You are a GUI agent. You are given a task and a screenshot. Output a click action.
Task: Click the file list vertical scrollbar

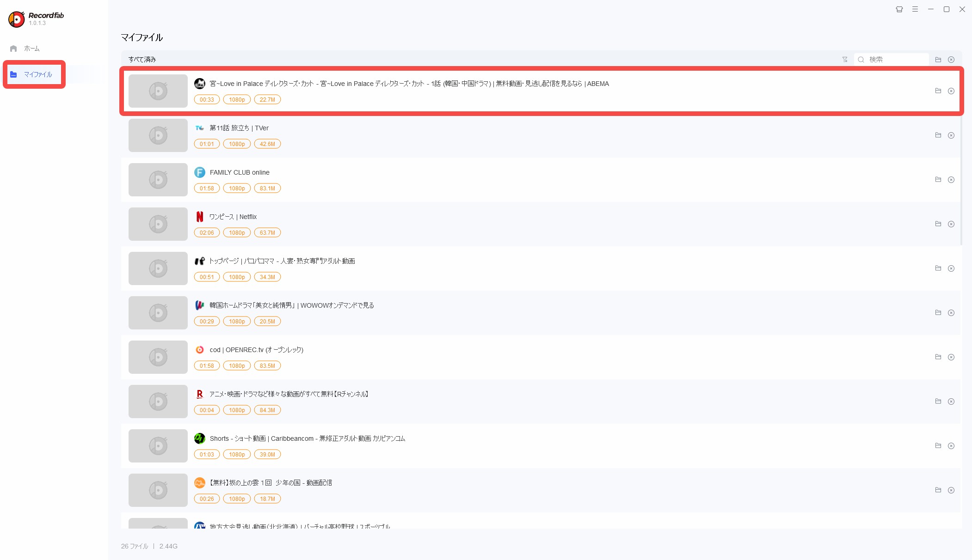click(x=961, y=180)
